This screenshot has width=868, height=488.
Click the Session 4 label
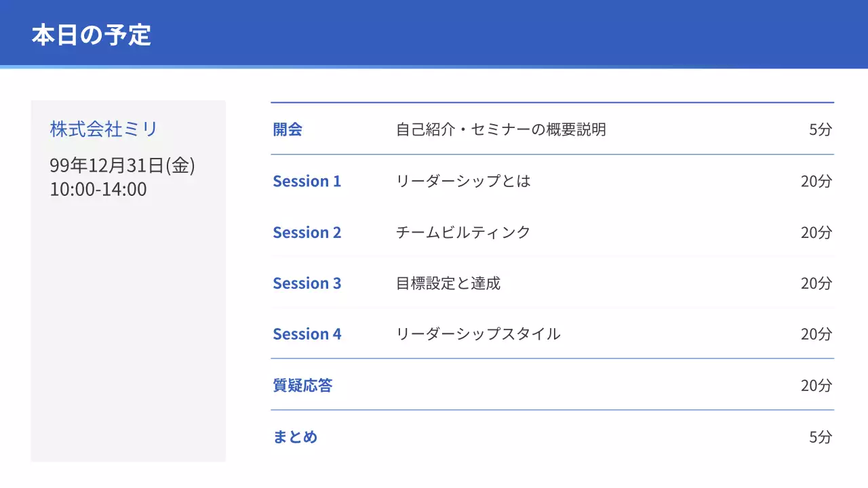tap(307, 334)
